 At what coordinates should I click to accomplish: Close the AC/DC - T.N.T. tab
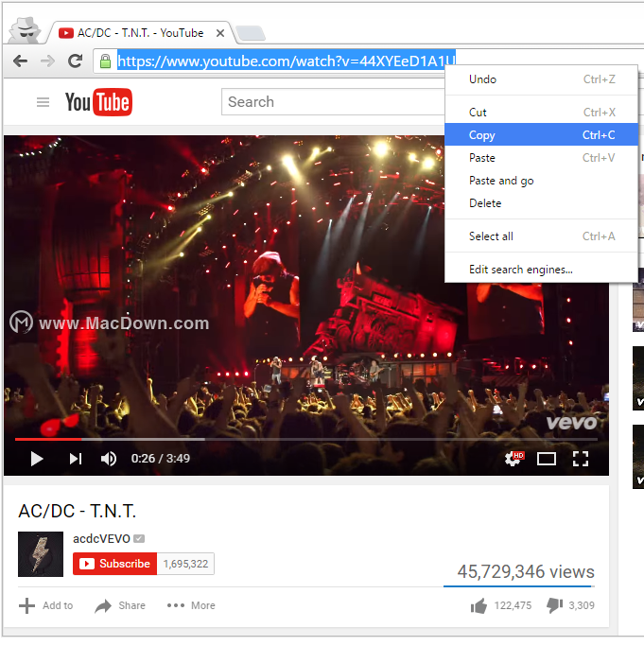(x=220, y=33)
